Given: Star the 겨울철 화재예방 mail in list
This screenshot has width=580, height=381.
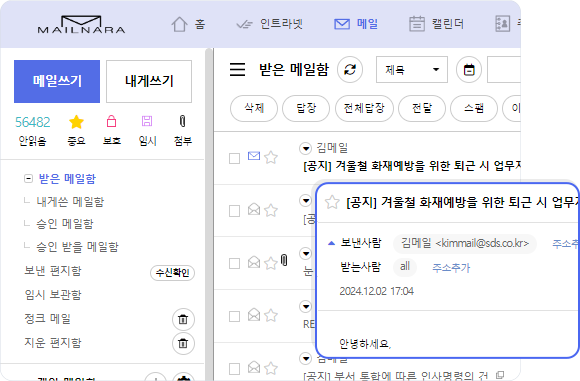Looking at the screenshot, I should click(271, 157).
